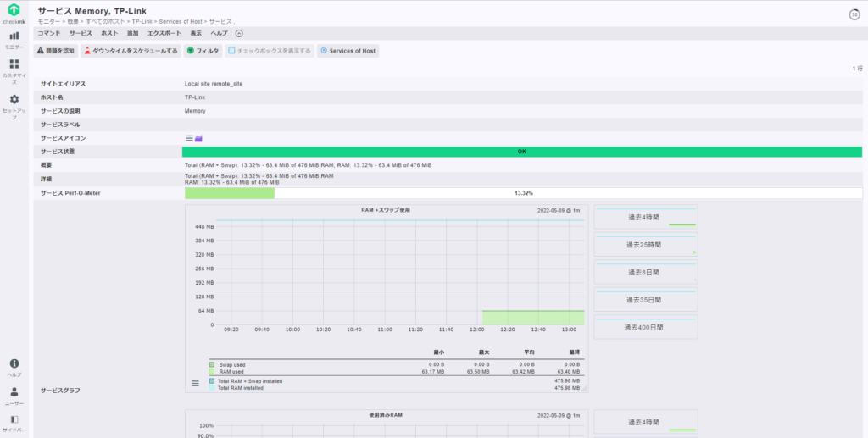The height and width of the screenshot is (438, 868).
Task: Click the Local site remote_site value
Action: [x=213, y=84]
